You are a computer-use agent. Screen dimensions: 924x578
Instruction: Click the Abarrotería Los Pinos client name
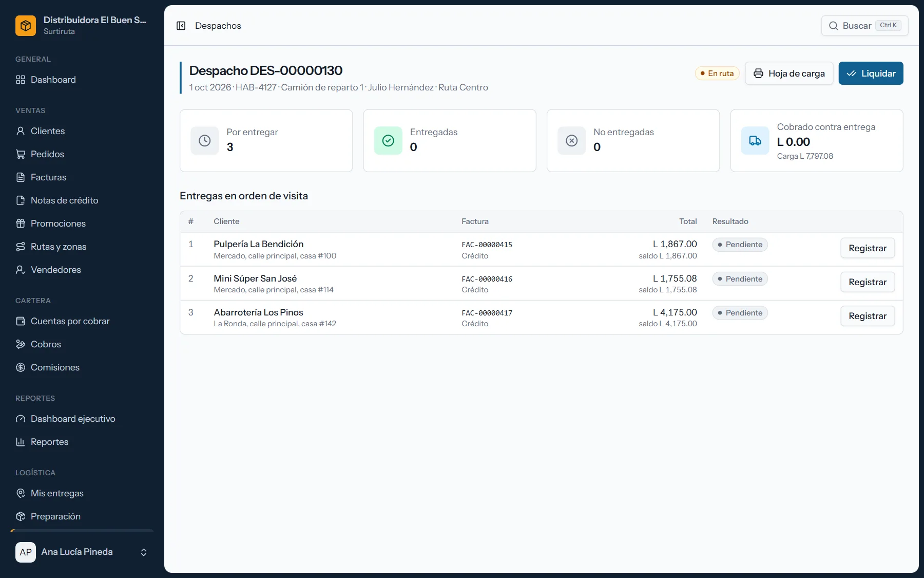click(x=258, y=312)
